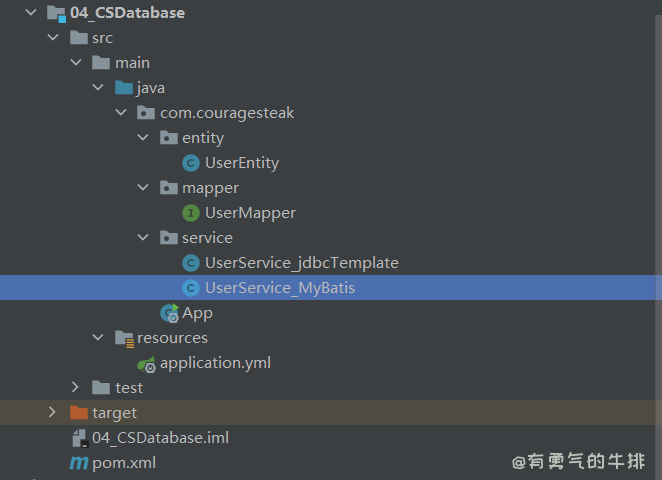Collapse the com.couragesteak package
This screenshot has width=662, height=480.
pyautogui.click(x=121, y=113)
